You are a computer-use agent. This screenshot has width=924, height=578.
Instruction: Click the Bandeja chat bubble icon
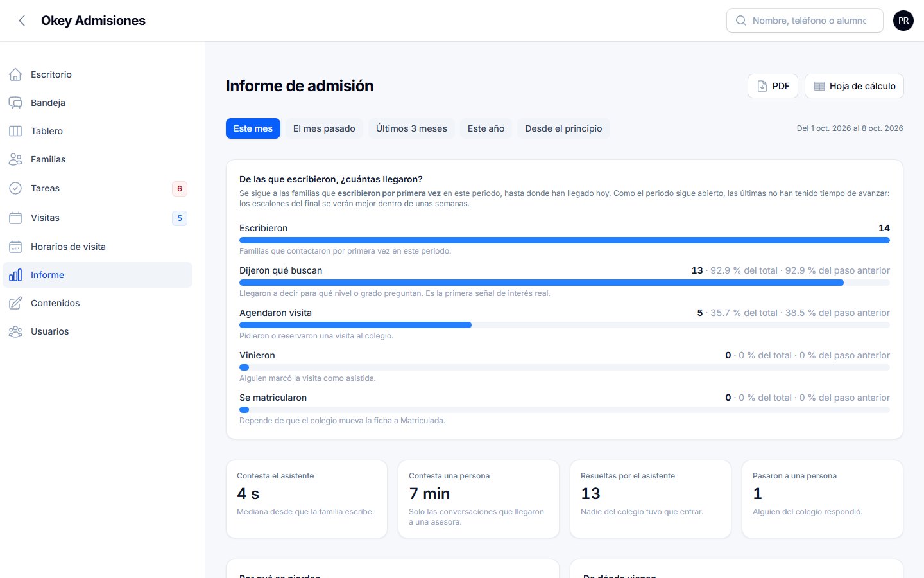[15, 103]
